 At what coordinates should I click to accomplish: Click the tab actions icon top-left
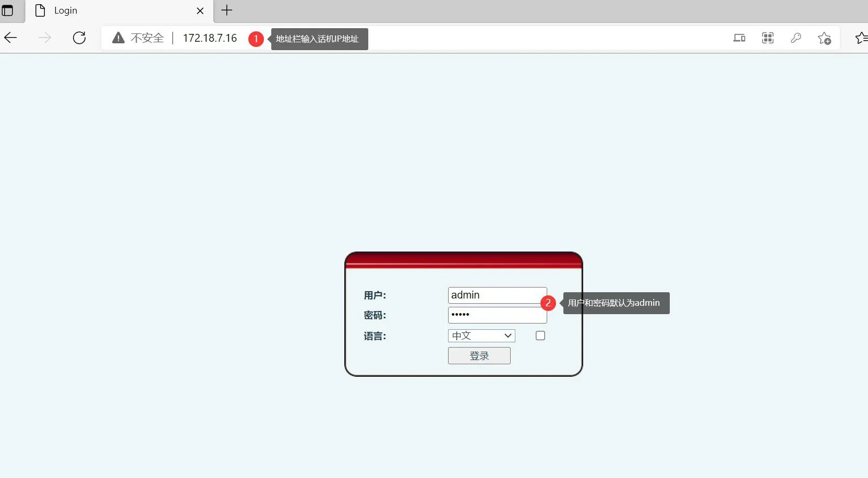[x=8, y=10]
